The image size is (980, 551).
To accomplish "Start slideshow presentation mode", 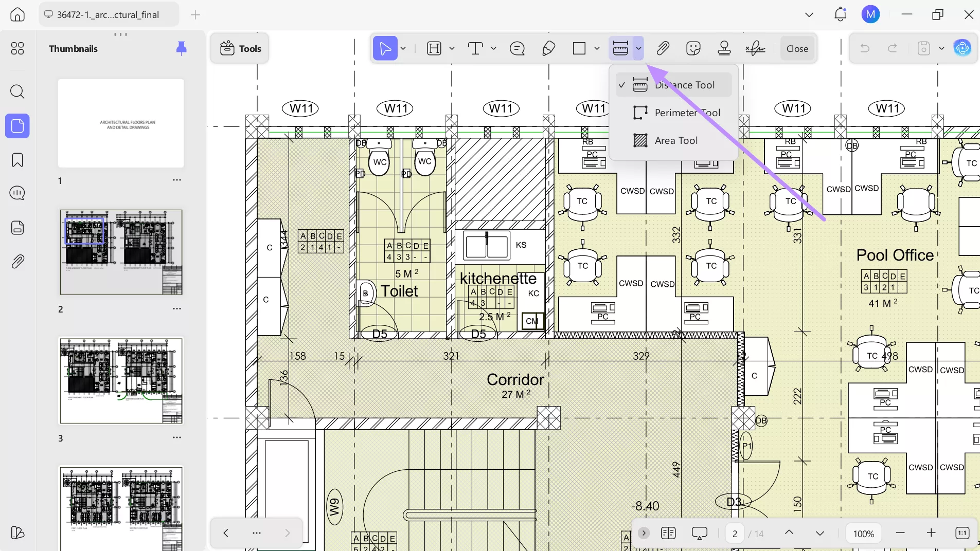I will tap(700, 534).
